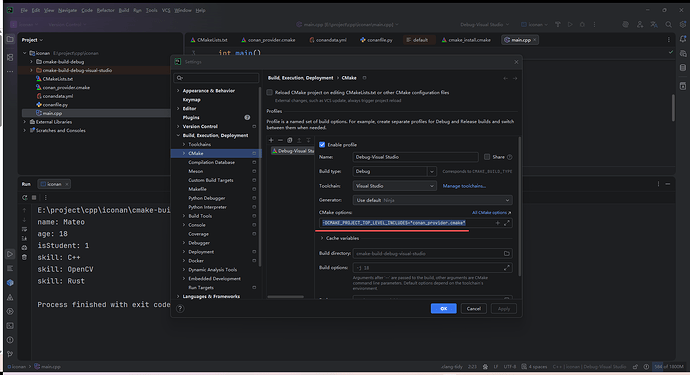Click the plus icon in CMake options field
The image size is (690, 375).
point(498,223)
